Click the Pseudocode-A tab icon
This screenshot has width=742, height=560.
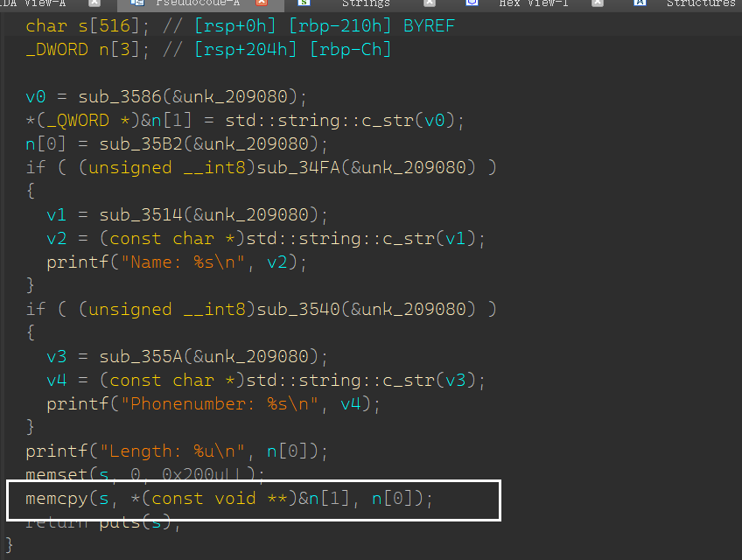point(136,3)
